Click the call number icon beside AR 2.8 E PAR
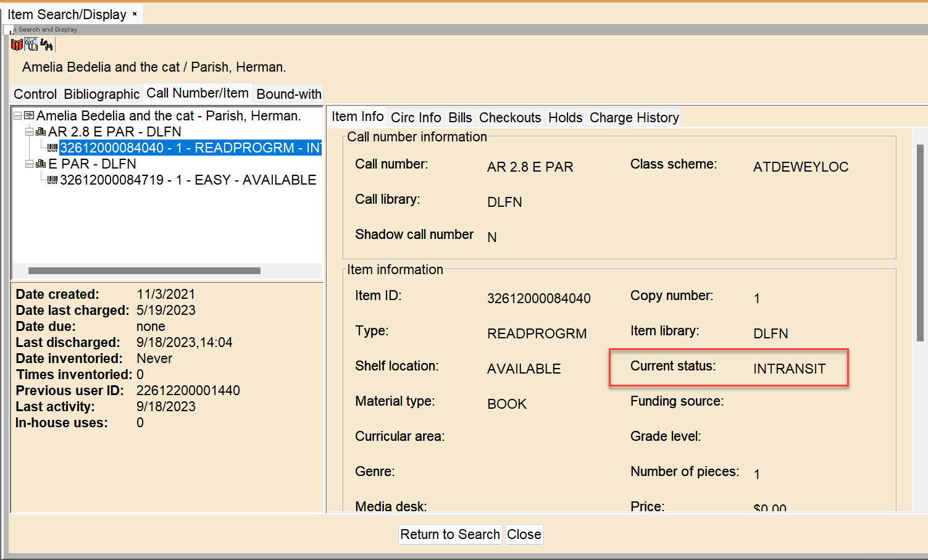This screenshot has width=928, height=560. click(x=41, y=132)
